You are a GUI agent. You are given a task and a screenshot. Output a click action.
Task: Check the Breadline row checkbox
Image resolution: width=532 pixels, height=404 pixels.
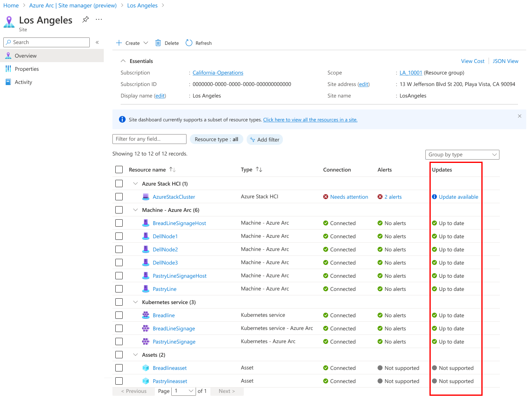pos(119,315)
